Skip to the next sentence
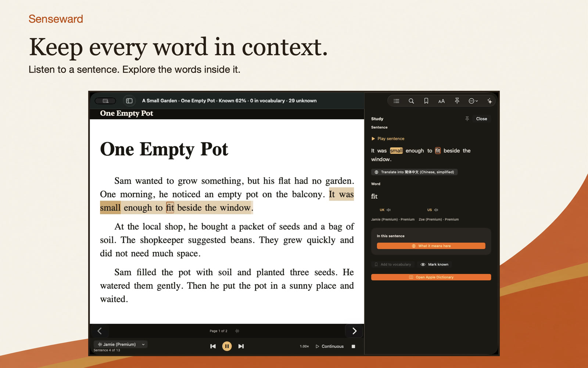Screen dimensions: 588x368 [241, 346]
